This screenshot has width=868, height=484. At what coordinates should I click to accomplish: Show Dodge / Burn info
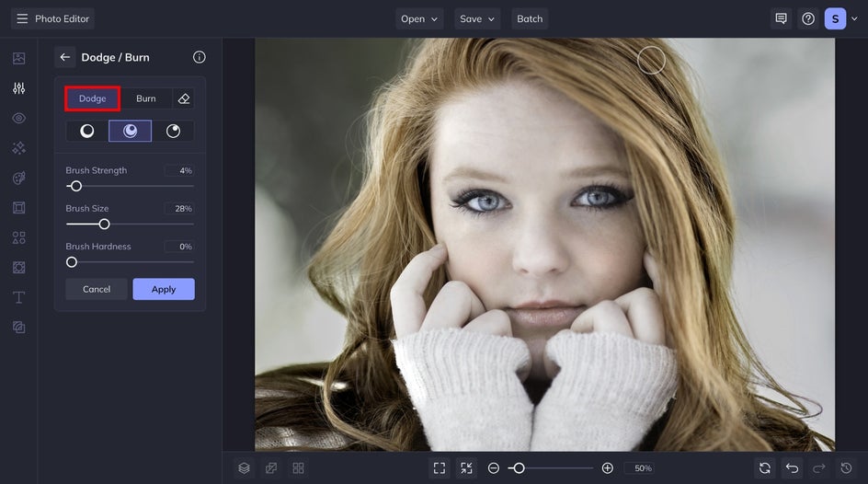pos(200,57)
